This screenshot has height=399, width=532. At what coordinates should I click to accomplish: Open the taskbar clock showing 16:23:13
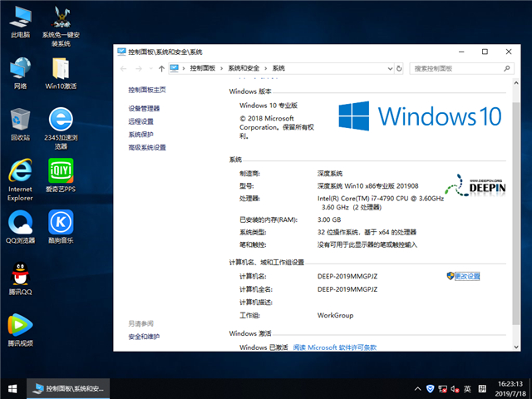click(510, 389)
